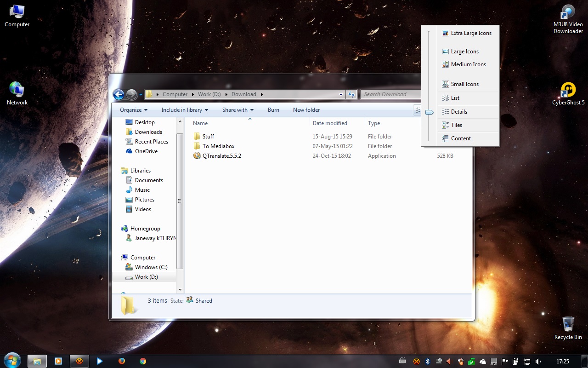The image size is (588, 368).
Task: Choose the Tiles view option
Action: (x=456, y=125)
